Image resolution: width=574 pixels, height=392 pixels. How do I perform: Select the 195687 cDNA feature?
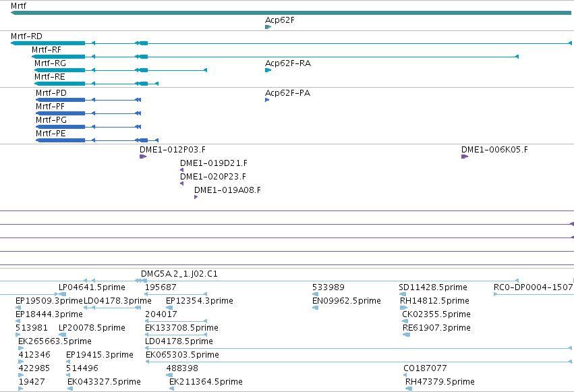pyautogui.click(x=161, y=287)
